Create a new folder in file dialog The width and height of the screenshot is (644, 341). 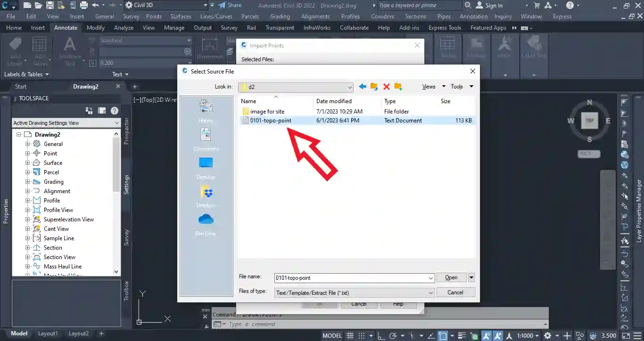point(398,87)
